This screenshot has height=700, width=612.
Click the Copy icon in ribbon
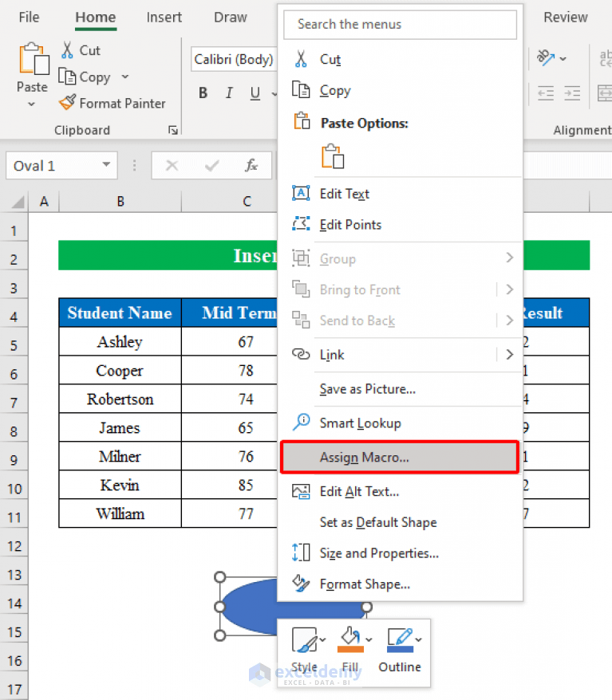68,77
